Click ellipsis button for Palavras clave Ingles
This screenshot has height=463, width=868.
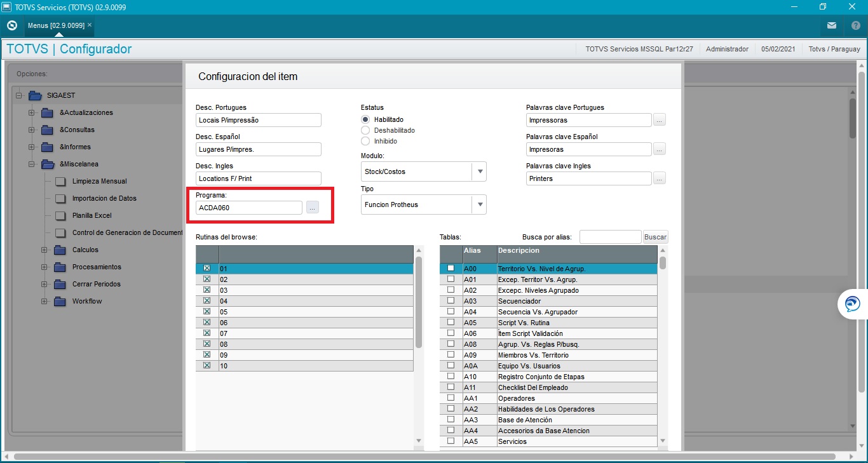tap(660, 178)
